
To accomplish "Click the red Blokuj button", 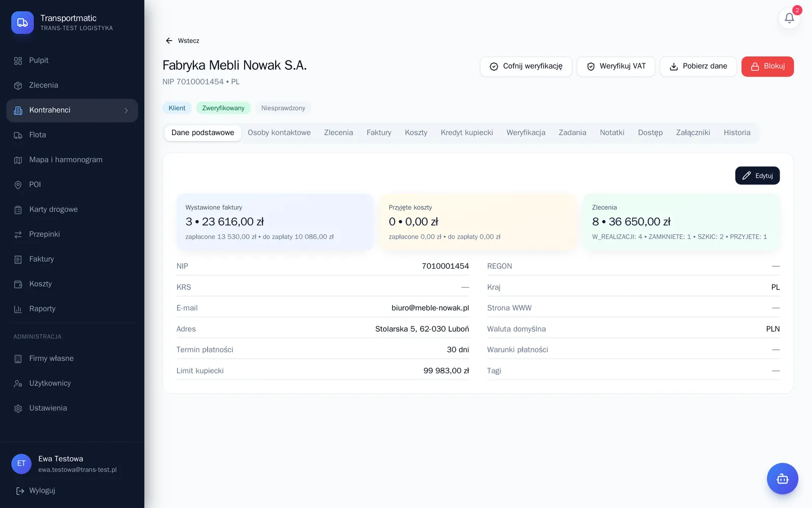I will coord(767,67).
